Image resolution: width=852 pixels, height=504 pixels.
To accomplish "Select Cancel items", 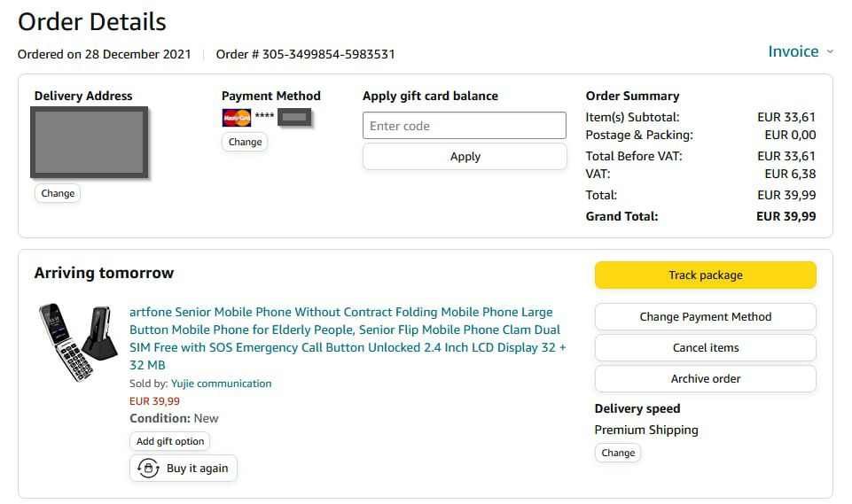I will pos(705,347).
